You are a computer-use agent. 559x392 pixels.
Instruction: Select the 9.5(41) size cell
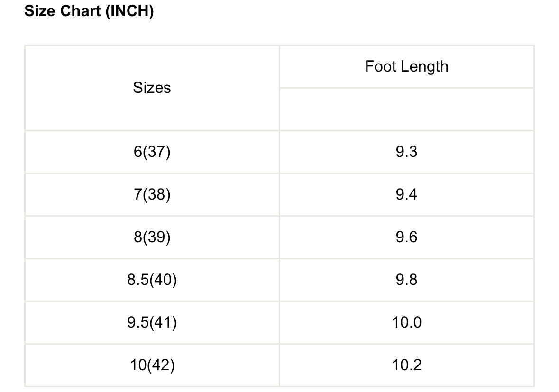(152, 322)
